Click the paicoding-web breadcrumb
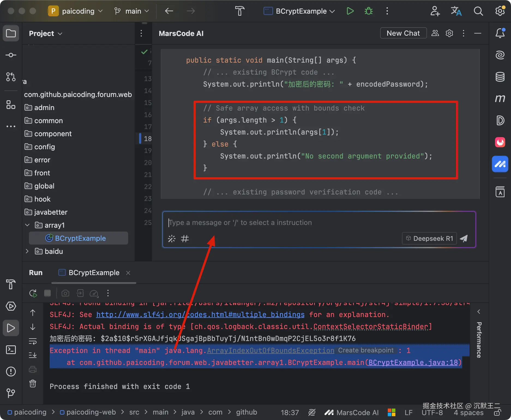The image size is (511, 420). point(88,412)
